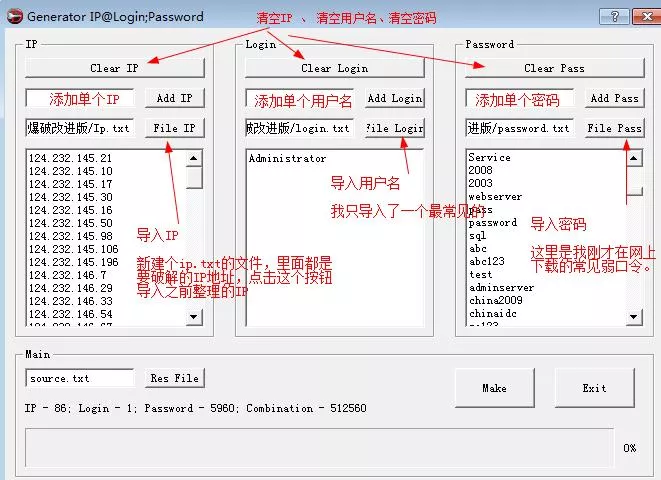This screenshot has width=661, height=480.
Task: Select 124.232.145.17 in IP list
Action: 70,184
